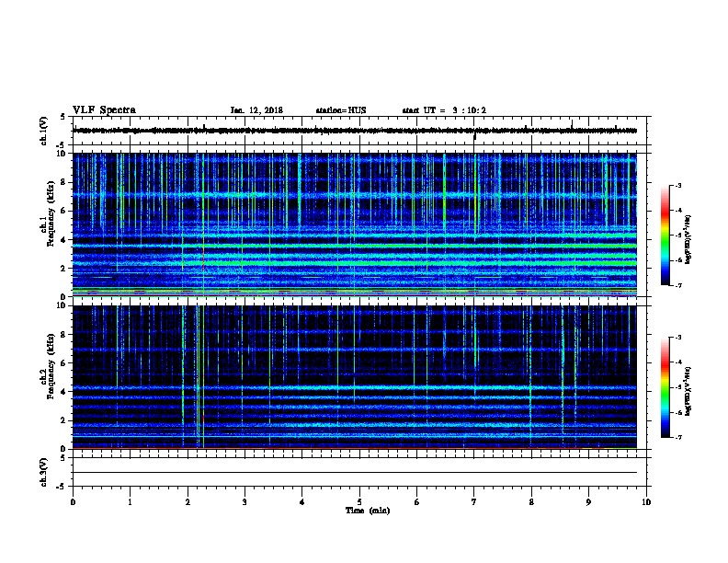Click the ch.1 color bar log(PSD) units label

tap(688, 239)
